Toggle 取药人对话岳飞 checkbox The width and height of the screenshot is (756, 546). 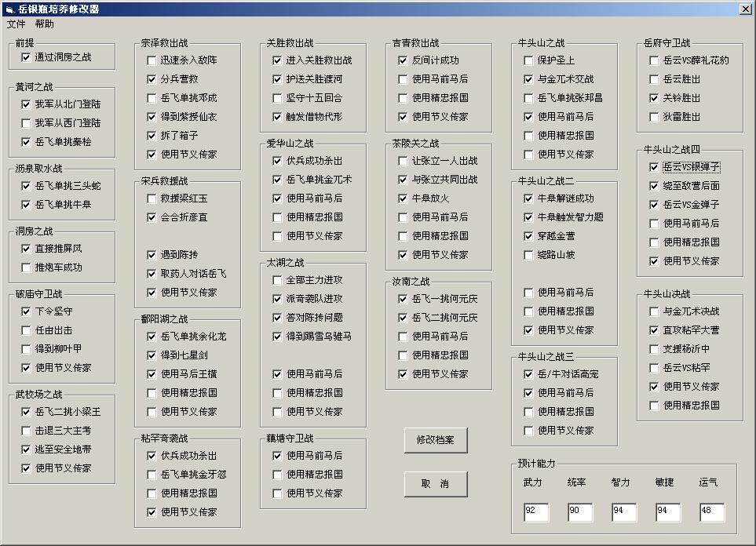coord(152,274)
